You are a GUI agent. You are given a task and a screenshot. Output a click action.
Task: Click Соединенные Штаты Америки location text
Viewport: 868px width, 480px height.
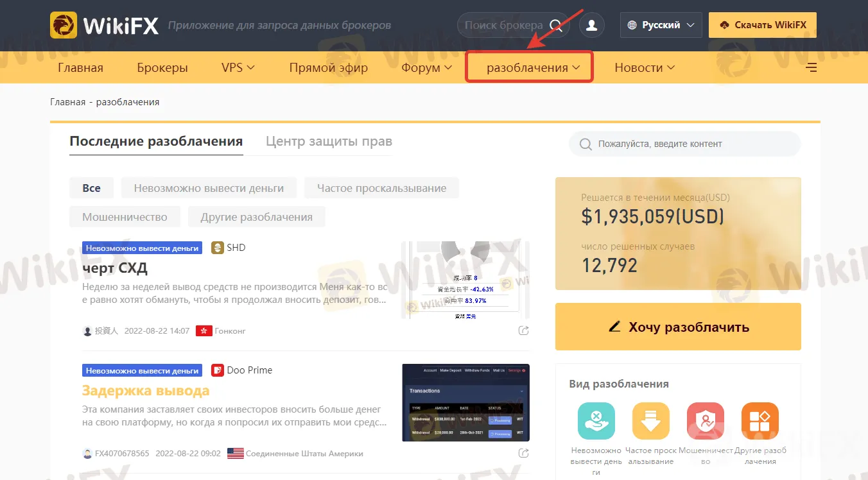[304, 454]
